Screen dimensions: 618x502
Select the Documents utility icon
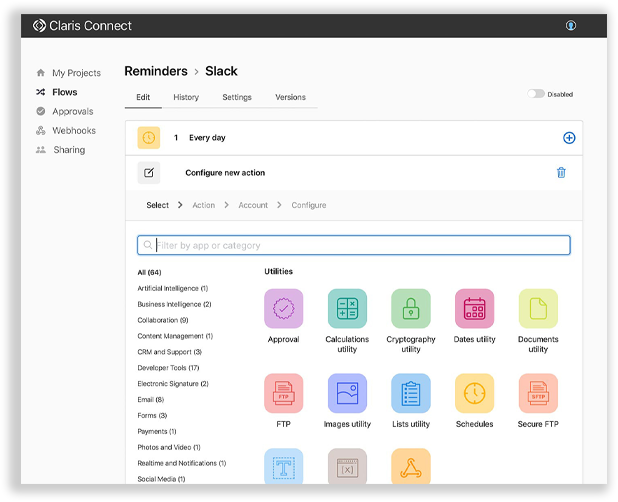tap(538, 309)
